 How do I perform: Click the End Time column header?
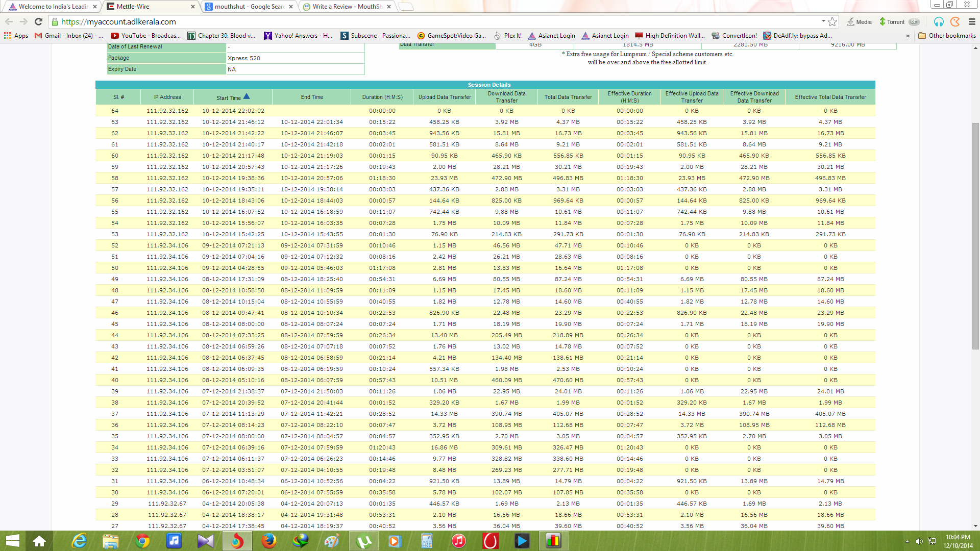pyautogui.click(x=312, y=97)
